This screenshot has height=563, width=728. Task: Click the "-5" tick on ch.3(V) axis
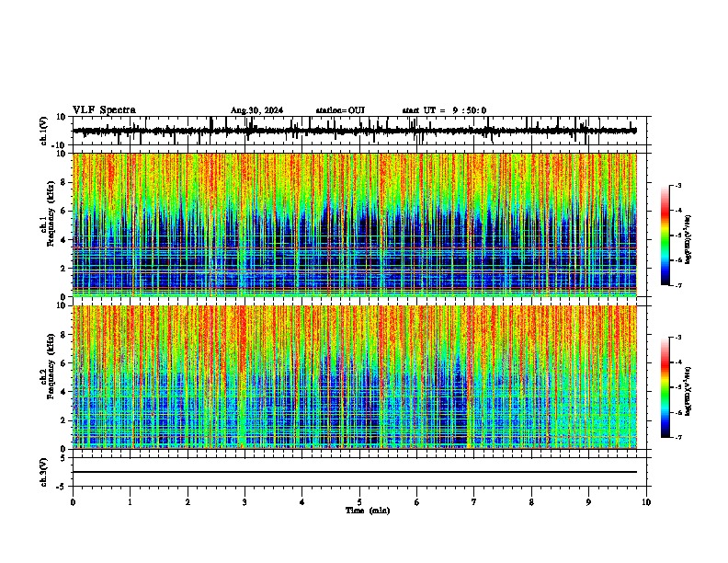[x=62, y=487]
